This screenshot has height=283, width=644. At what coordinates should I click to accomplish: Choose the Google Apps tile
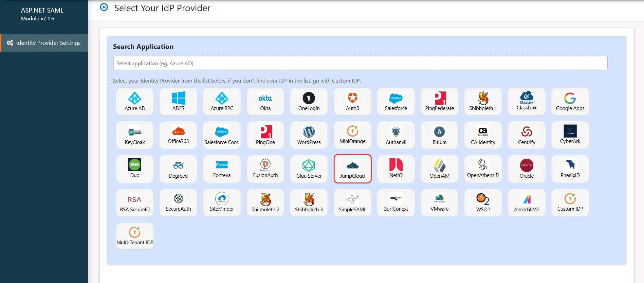pyautogui.click(x=570, y=101)
